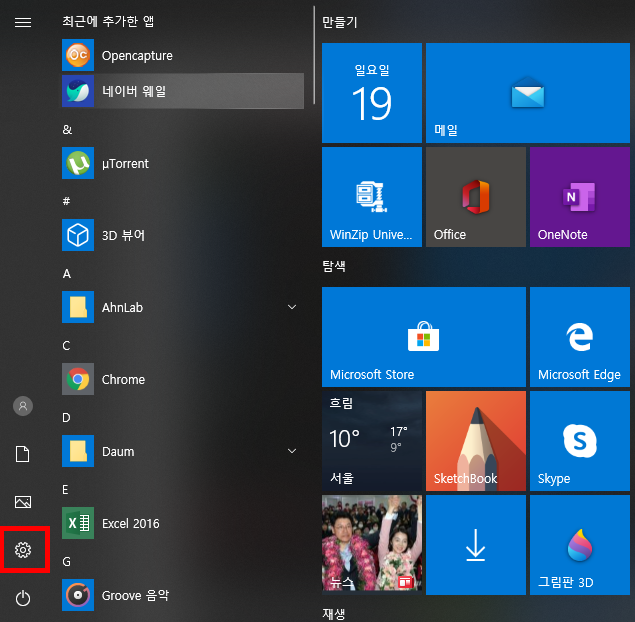
Task: Jump via the C letter header
Action: [x=66, y=345]
